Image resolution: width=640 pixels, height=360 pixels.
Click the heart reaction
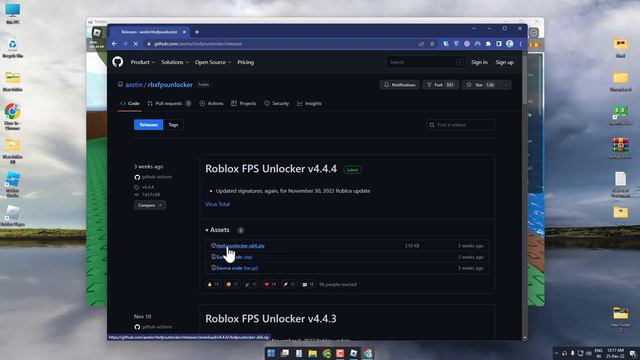(270, 284)
